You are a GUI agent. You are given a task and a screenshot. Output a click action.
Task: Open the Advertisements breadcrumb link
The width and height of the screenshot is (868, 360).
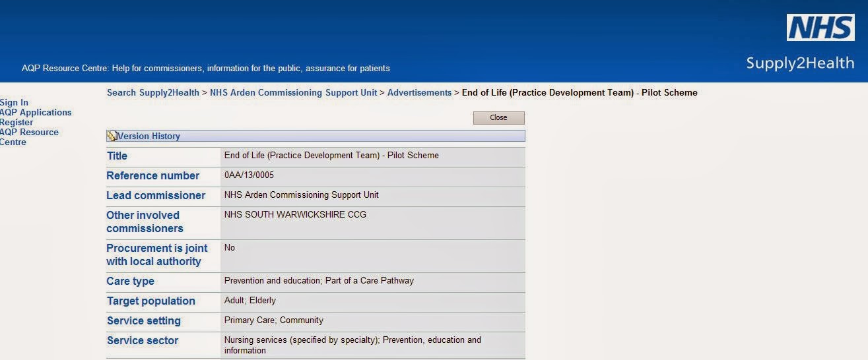(419, 93)
